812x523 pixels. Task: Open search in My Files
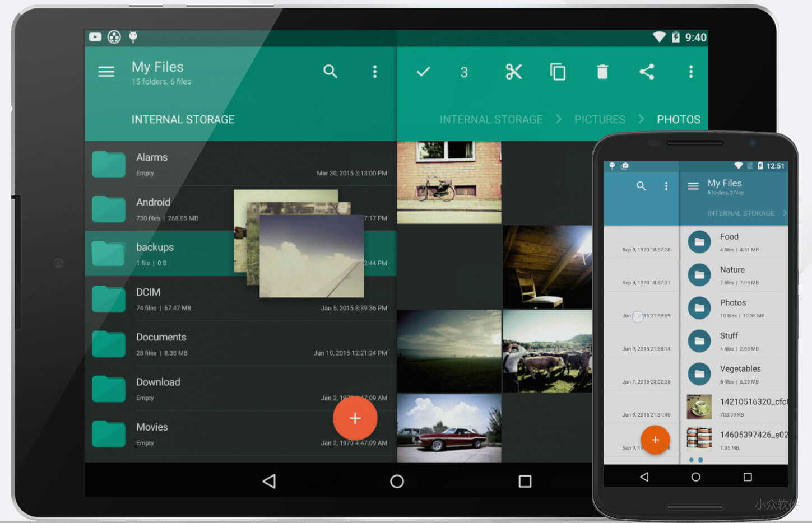[x=331, y=72]
